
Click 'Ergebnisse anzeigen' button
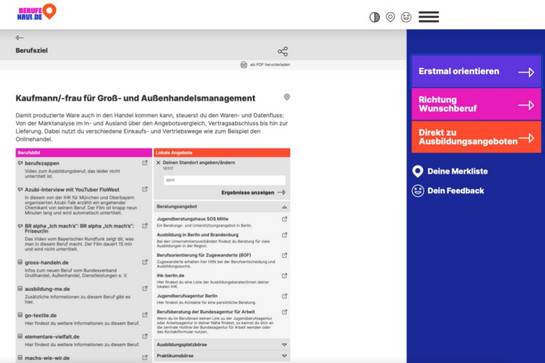pyautogui.click(x=253, y=192)
